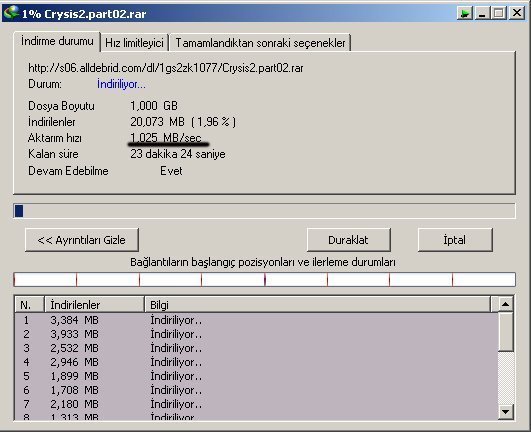Close the download dialog window
531x432 pixels.
tap(517, 13)
